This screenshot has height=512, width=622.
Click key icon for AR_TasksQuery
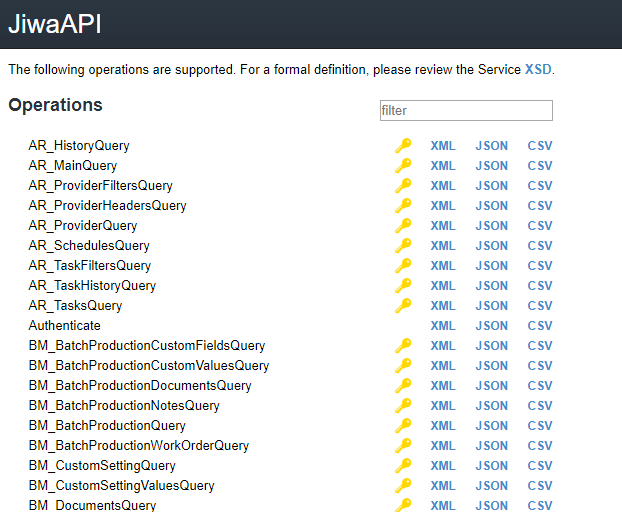tap(403, 305)
